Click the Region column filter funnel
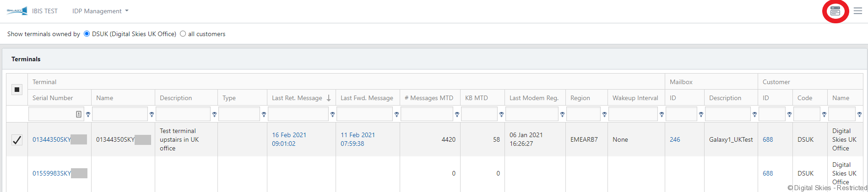Viewport: 868px width, 192px height. (604, 114)
